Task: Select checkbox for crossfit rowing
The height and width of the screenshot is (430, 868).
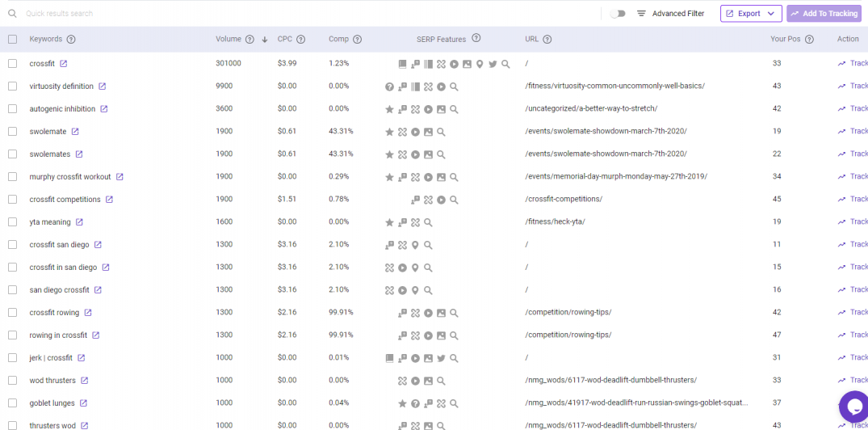Action: pyautogui.click(x=13, y=313)
